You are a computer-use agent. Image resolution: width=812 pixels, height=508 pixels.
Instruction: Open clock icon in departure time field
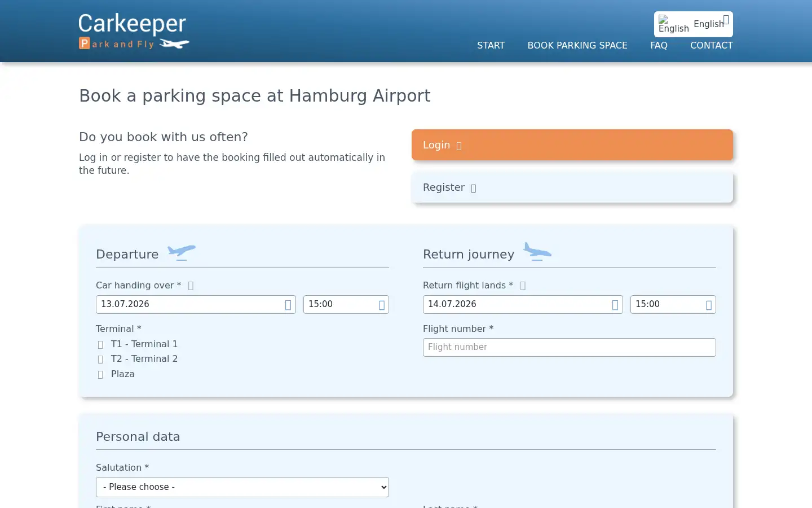[x=382, y=305]
